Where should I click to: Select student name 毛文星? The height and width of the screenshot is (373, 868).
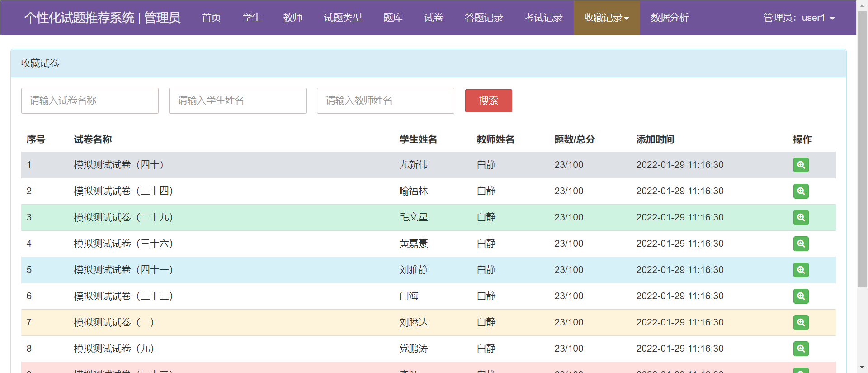point(413,217)
